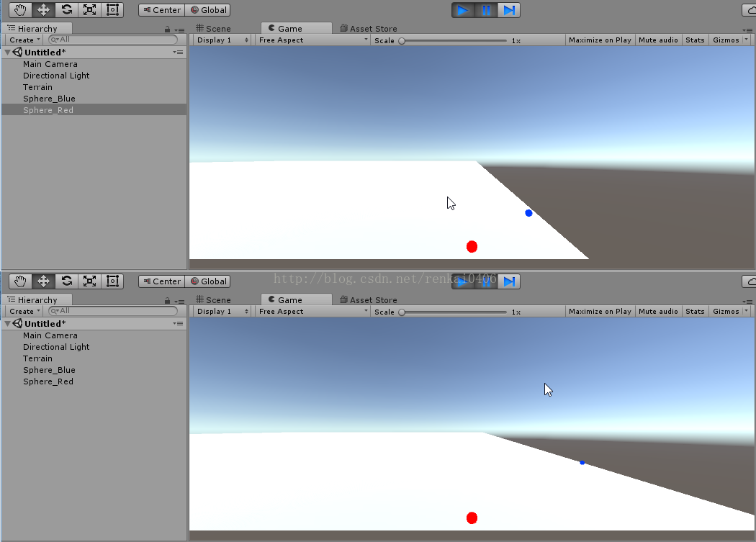
Task: Select the Move tool in the lower editor toolbar
Action: pos(43,281)
